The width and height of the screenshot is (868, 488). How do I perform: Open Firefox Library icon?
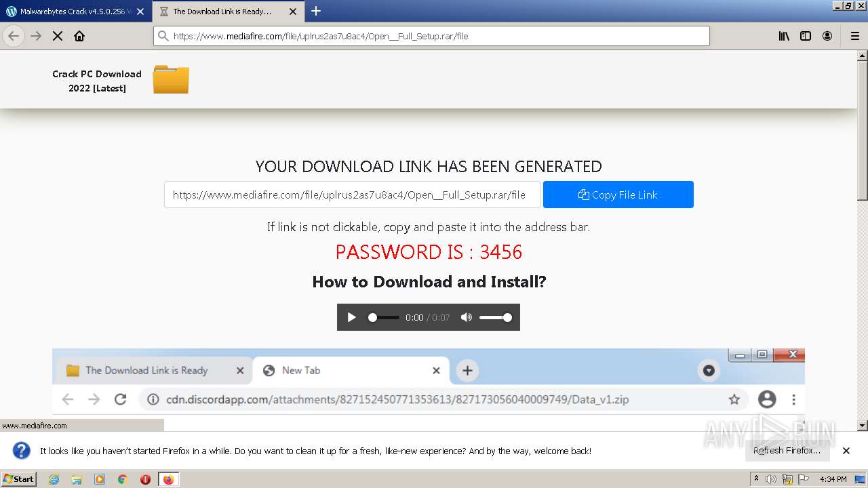(x=784, y=36)
